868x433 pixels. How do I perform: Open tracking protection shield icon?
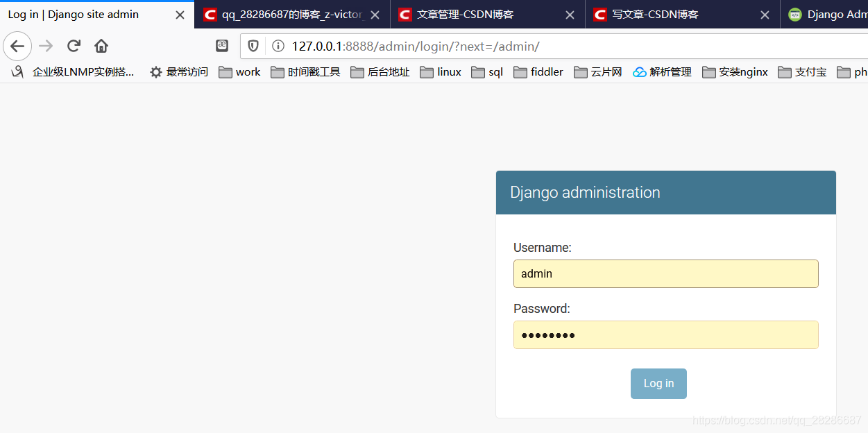click(253, 46)
